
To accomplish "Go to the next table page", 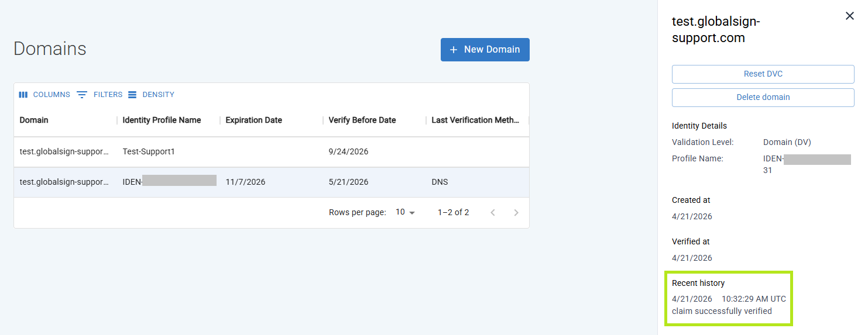I will point(516,213).
